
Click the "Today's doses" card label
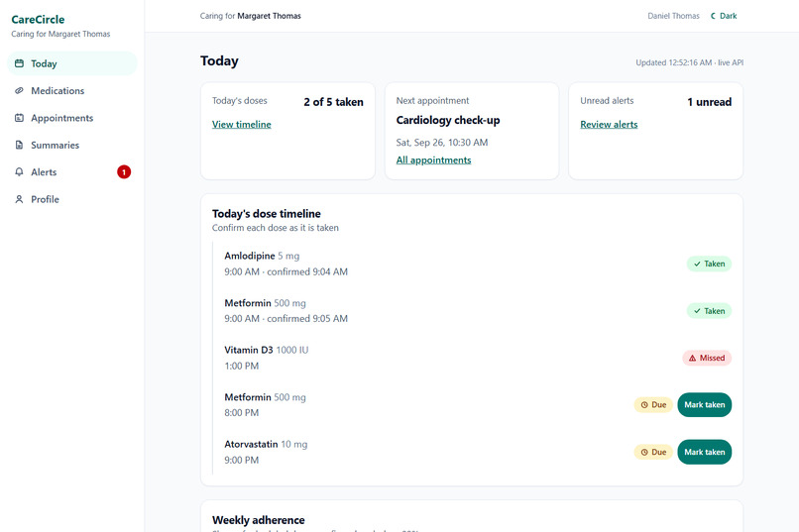[240, 101]
